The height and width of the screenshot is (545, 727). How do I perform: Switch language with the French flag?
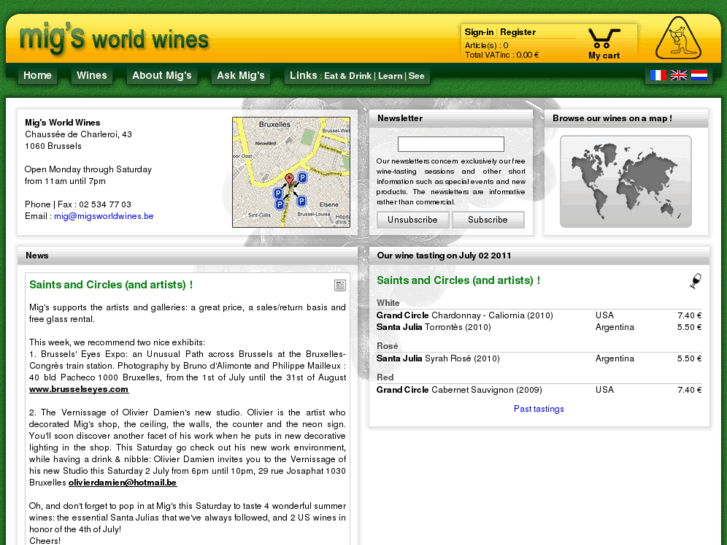pos(657,75)
